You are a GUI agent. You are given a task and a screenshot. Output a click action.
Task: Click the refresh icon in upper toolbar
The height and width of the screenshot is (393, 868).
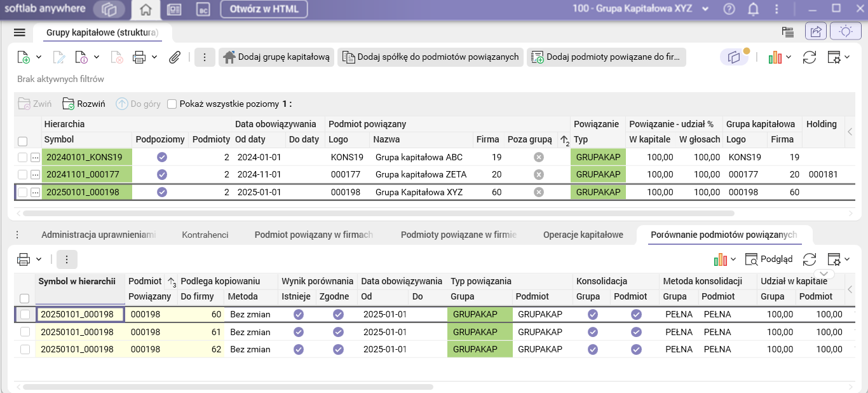809,57
